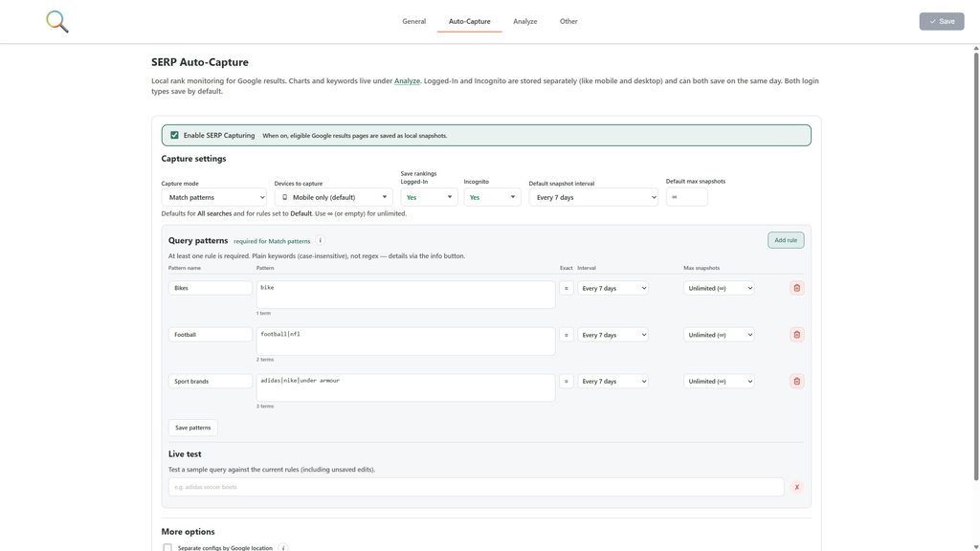Open the Query patterns info button
Image resolution: width=980 pixels, height=551 pixels.
click(x=320, y=240)
